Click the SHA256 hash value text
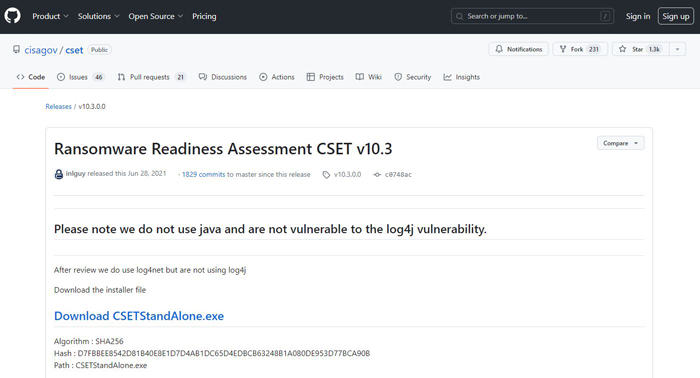 224,353
